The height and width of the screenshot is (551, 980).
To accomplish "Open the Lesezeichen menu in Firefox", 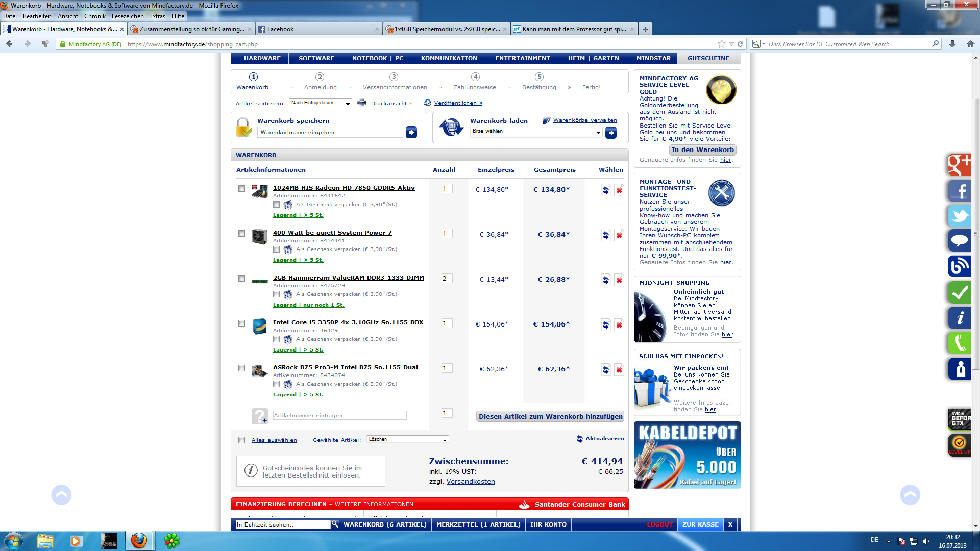I will tap(128, 16).
